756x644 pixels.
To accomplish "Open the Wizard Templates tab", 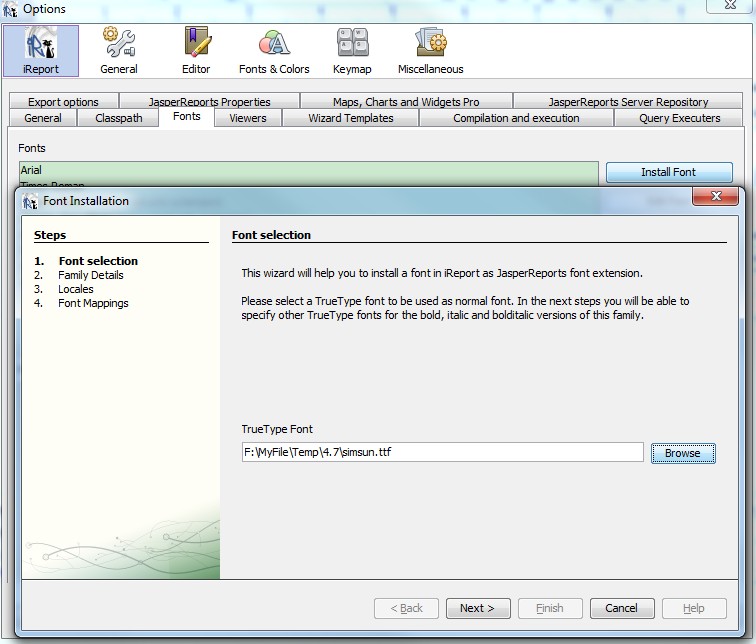I will (x=351, y=118).
